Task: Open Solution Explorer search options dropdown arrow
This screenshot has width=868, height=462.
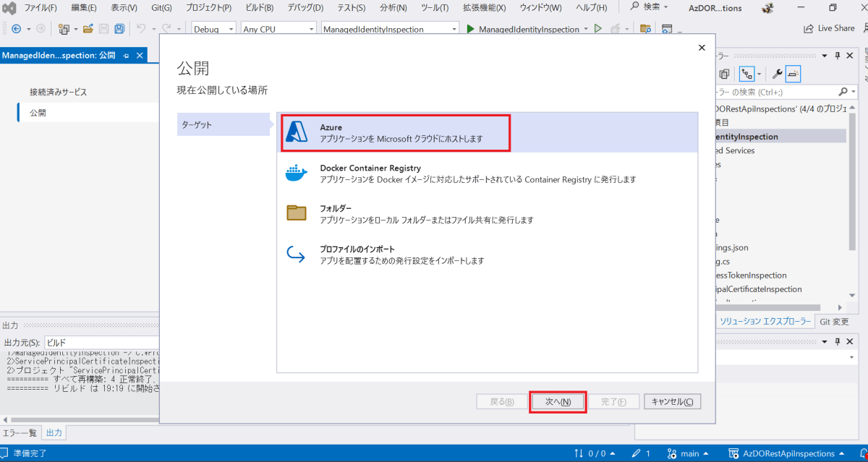Action: click(852, 92)
